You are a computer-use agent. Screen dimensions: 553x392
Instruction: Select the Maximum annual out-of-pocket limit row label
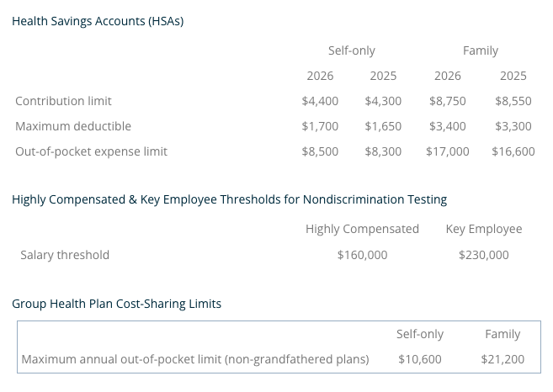click(x=195, y=359)
